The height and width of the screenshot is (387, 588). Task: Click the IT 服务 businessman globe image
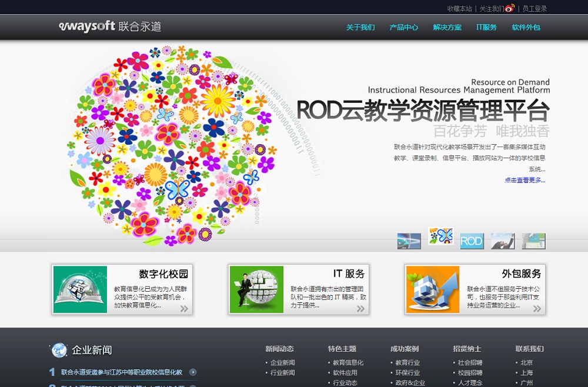point(256,289)
